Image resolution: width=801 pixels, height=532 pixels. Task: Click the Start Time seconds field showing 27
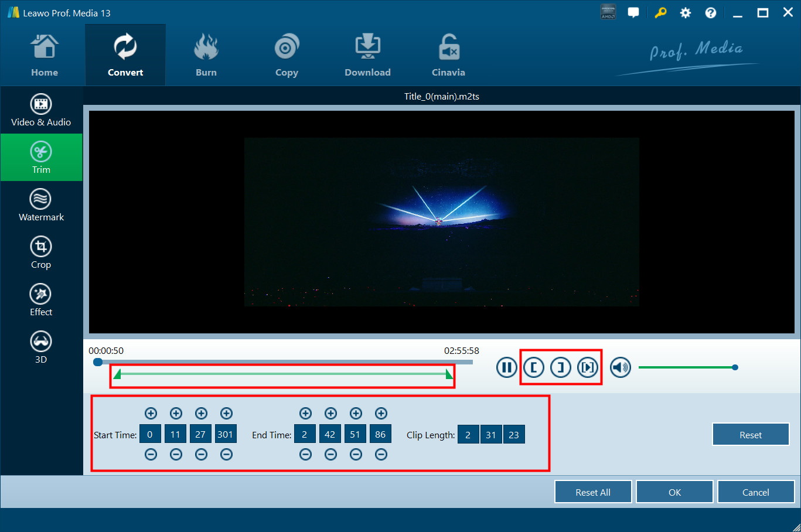pyautogui.click(x=200, y=434)
